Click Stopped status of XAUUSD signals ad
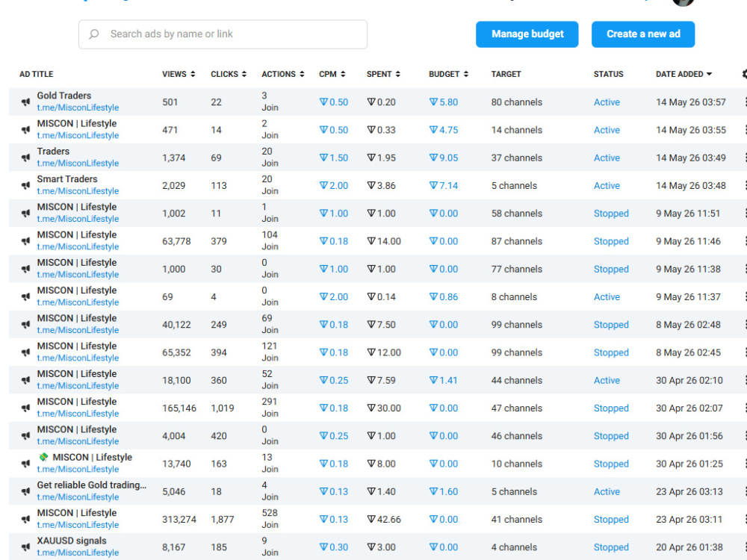Screen dimensions: 747x560 click(611, 547)
